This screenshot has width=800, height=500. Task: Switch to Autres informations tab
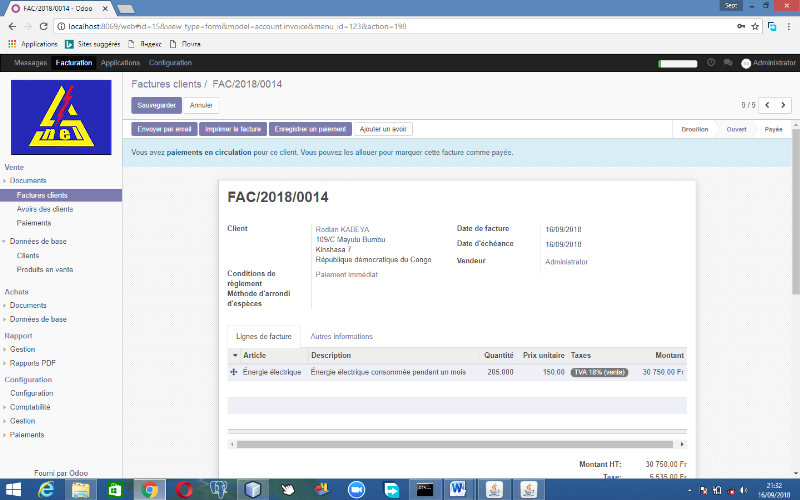coord(341,337)
